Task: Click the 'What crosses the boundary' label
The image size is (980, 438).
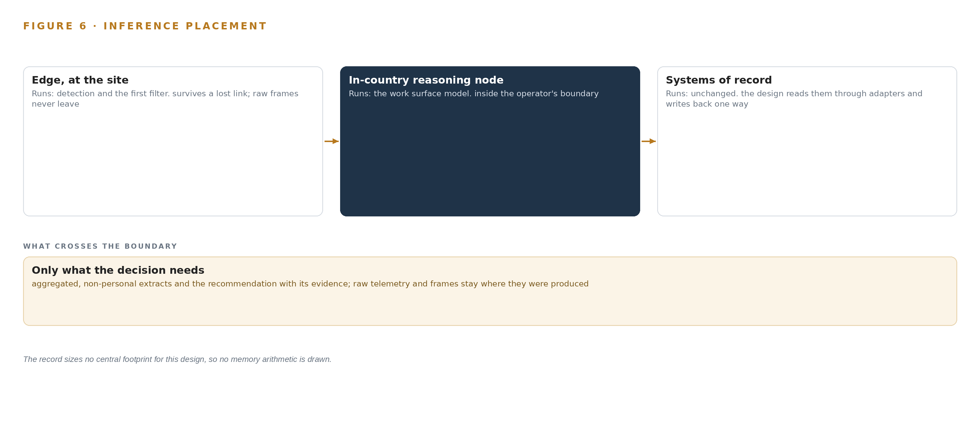Action: (x=100, y=246)
